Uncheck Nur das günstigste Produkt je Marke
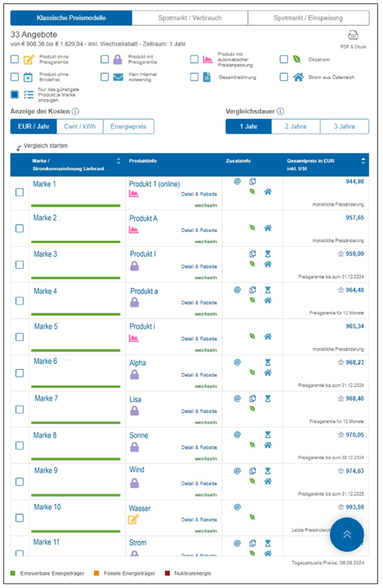The height and width of the screenshot is (588, 383). (15, 94)
